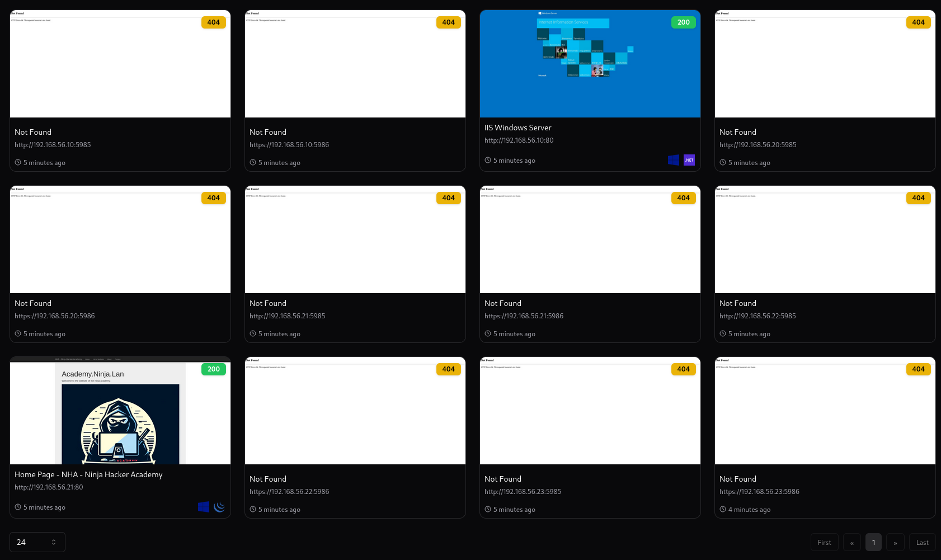Viewport: 941px width, 560px height.
Task: Click the URL https://192.168.56.20:5986
Action: coord(55,316)
